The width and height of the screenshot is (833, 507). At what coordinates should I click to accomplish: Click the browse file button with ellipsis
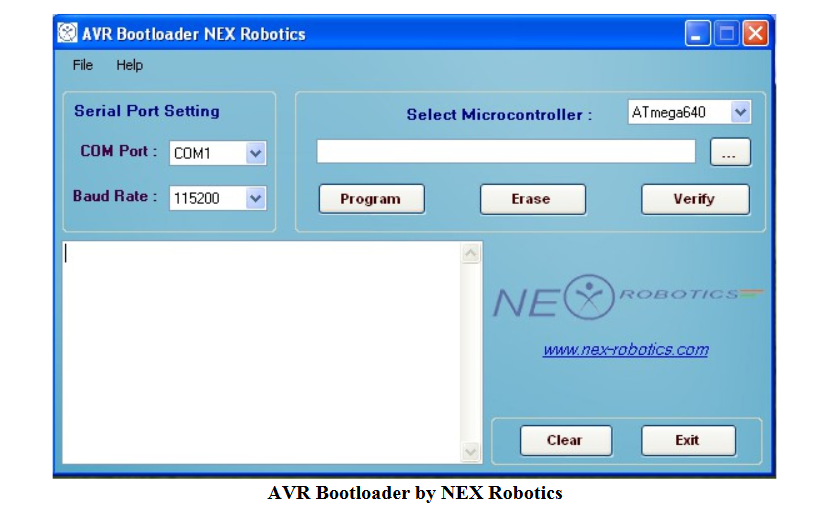click(x=730, y=153)
